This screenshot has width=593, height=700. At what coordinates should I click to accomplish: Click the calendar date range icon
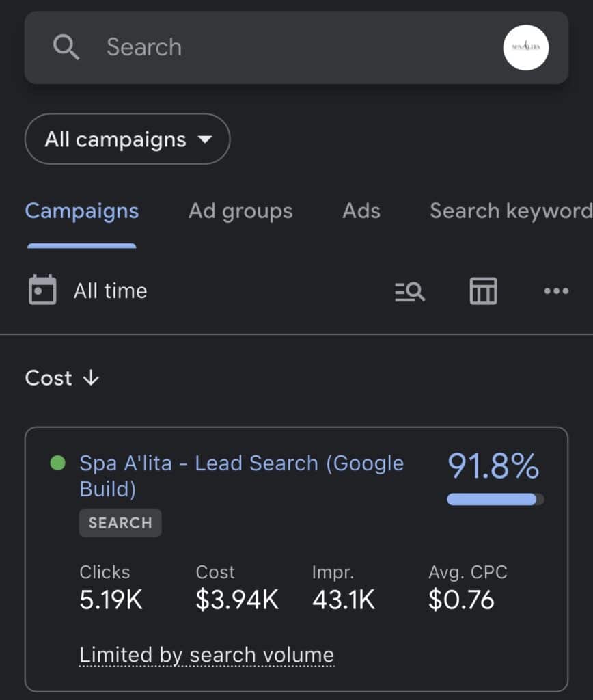pyautogui.click(x=42, y=291)
